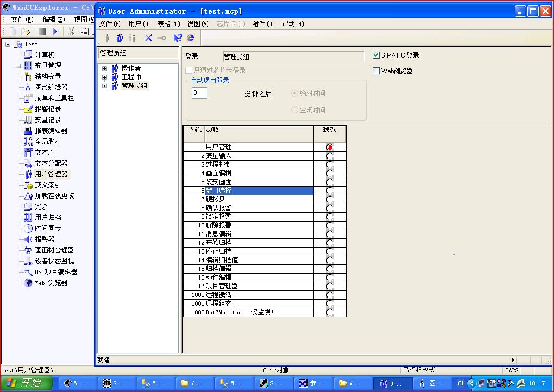The height and width of the screenshot is (392, 554).
Task: Toggle authorization for 过程控制 row
Action: click(x=330, y=165)
